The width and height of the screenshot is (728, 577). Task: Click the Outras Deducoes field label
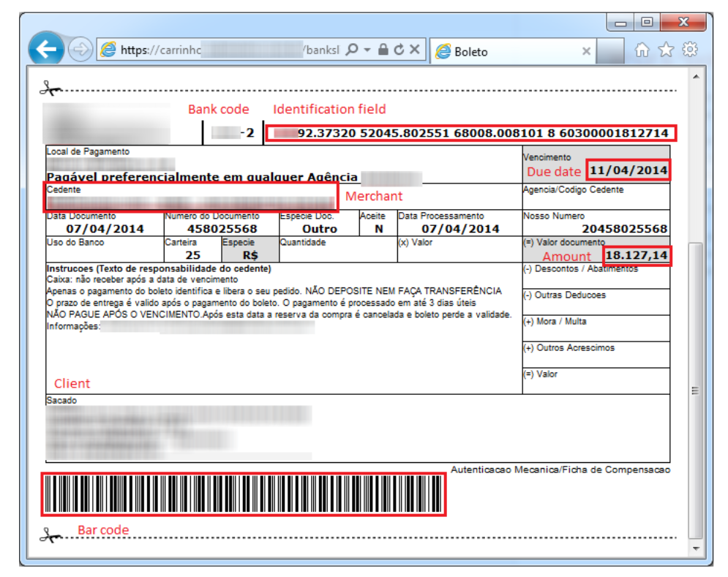coord(565,295)
